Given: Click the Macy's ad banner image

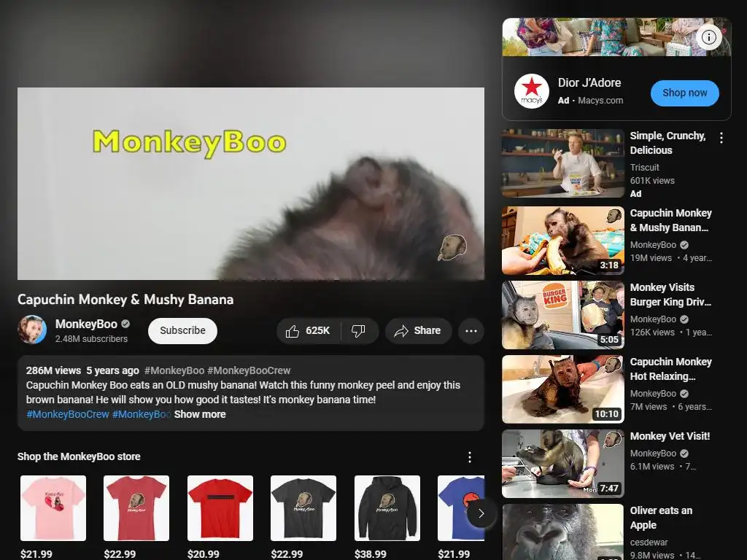Looking at the screenshot, I should [616, 37].
